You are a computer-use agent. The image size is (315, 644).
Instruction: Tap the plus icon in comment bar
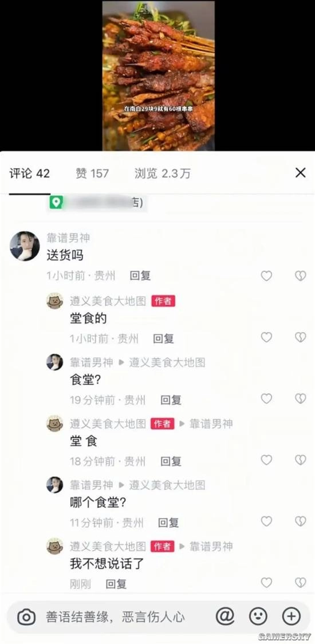click(x=291, y=617)
